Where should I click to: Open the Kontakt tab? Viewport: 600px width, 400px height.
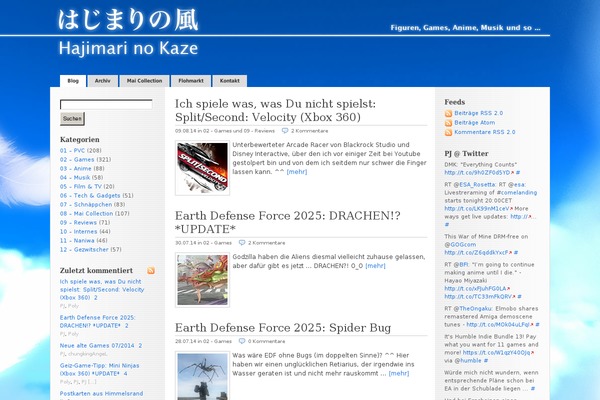230,81
